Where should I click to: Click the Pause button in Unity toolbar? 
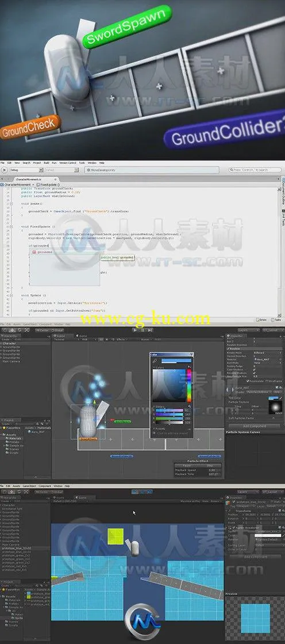click(x=142, y=330)
